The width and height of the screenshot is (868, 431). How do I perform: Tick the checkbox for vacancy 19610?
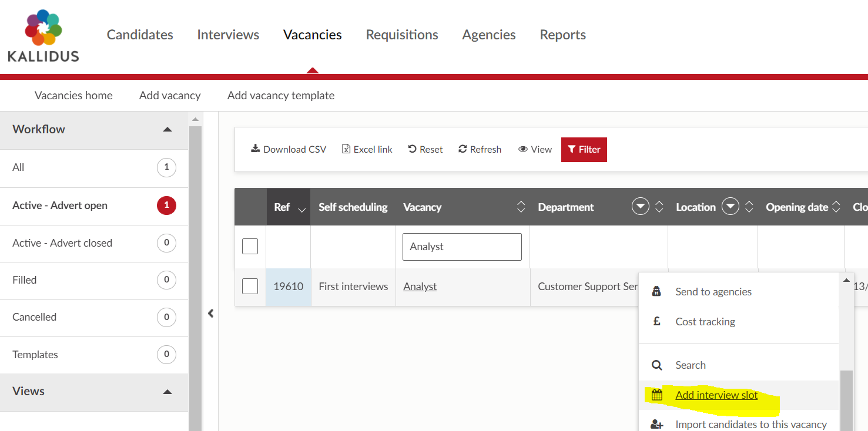tap(250, 287)
